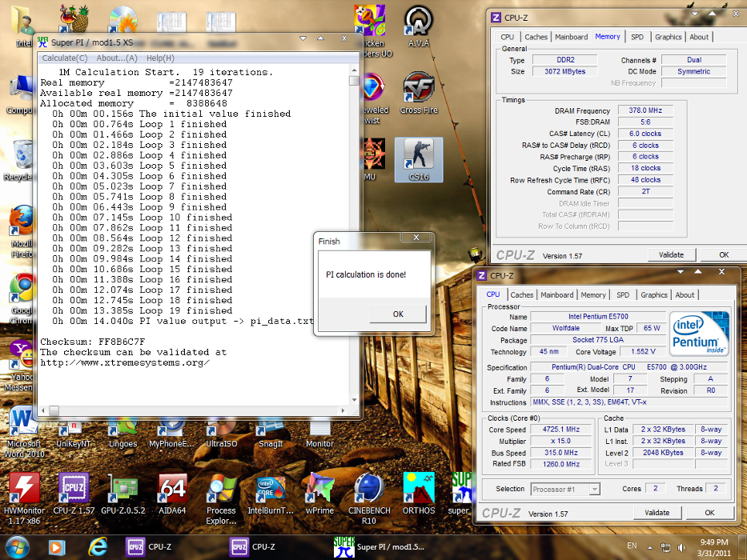Image resolution: width=747 pixels, height=560 pixels.
Task: Switch to the Super PI taskbar button
Action: [x=379, y=547]
